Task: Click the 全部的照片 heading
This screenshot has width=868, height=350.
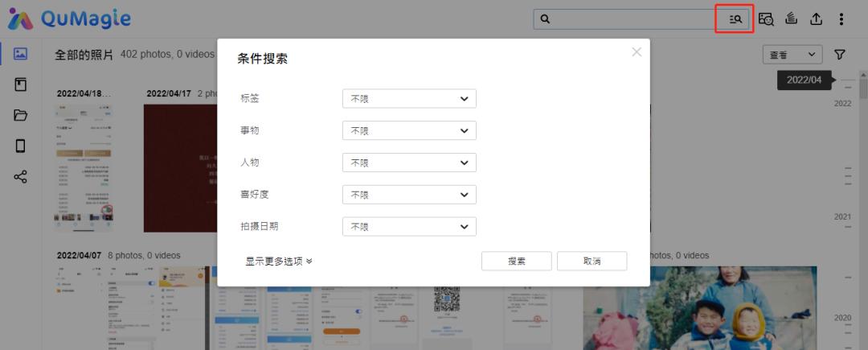Action: (x=84, y=54)
